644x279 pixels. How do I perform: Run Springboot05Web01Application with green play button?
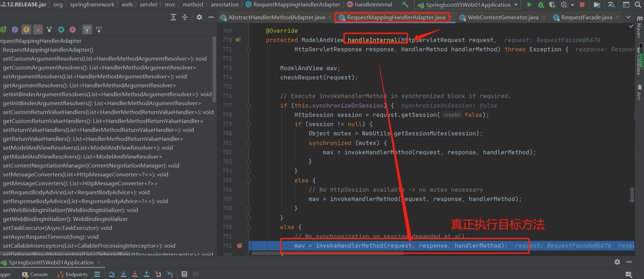point(529,5)
